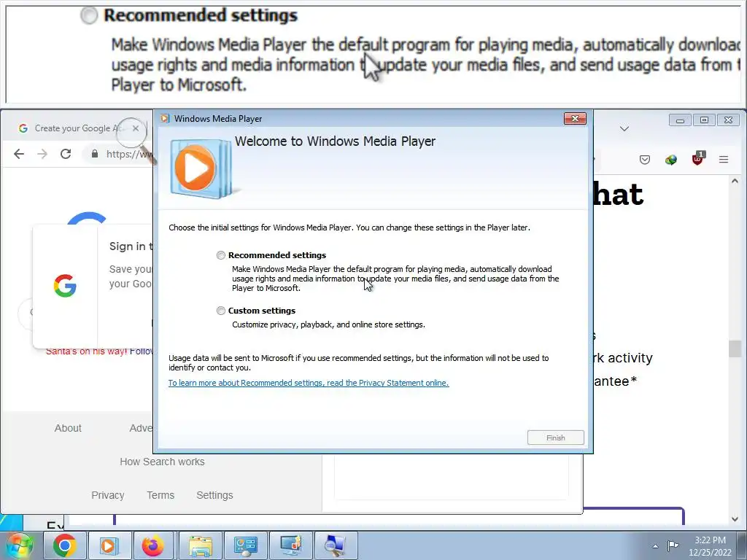Click the Action Center flag icon
This screenshot has width=747, height=560.
coord(673,545)
